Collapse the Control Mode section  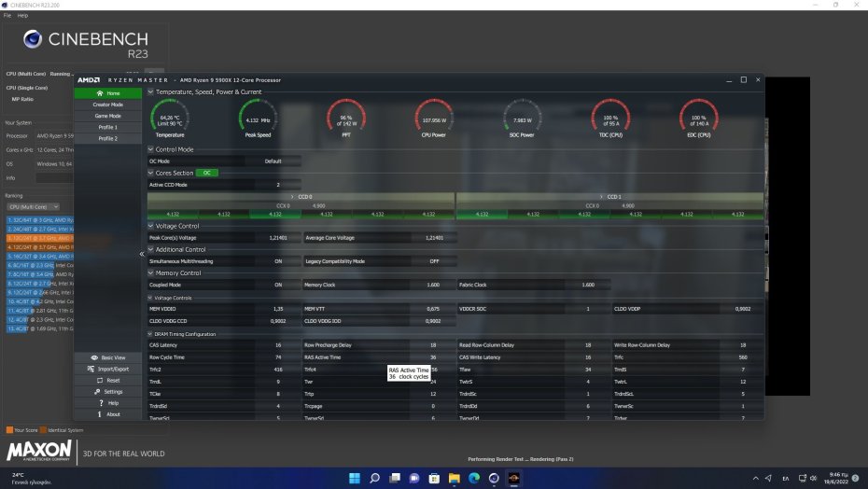150,149
